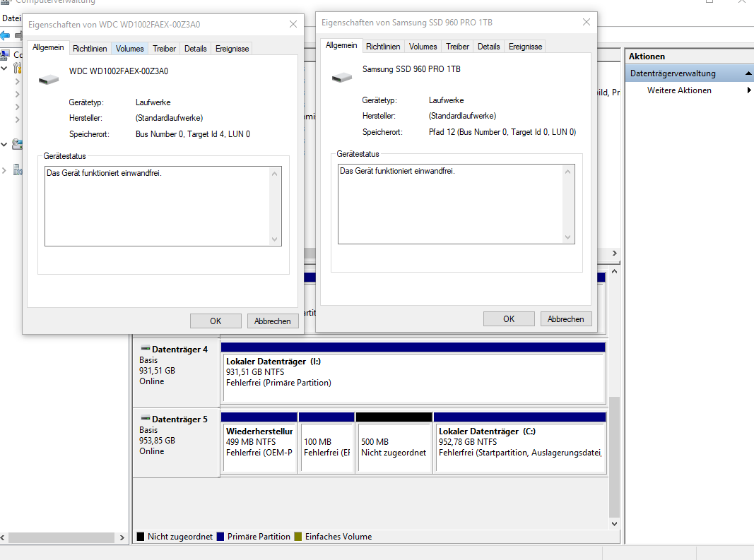Click the Datenträger 4 disk icon
This screenshot has width=754, height=560.
(x=146, y=348)
